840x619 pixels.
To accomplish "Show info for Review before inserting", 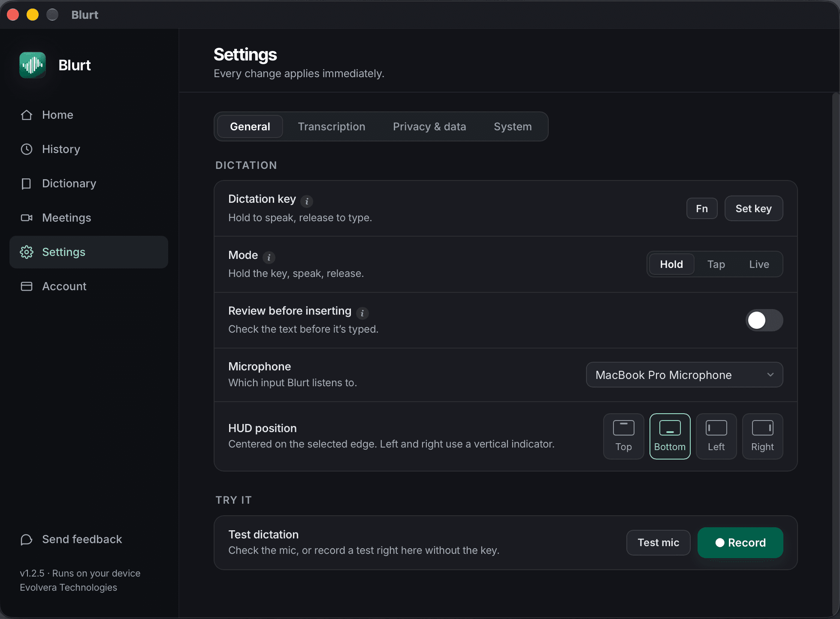I will tap(363, 313).
